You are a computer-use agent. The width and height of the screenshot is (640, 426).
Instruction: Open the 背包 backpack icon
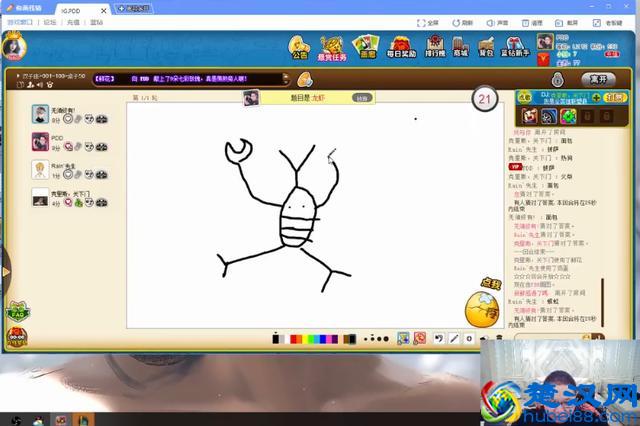(486, 47)
